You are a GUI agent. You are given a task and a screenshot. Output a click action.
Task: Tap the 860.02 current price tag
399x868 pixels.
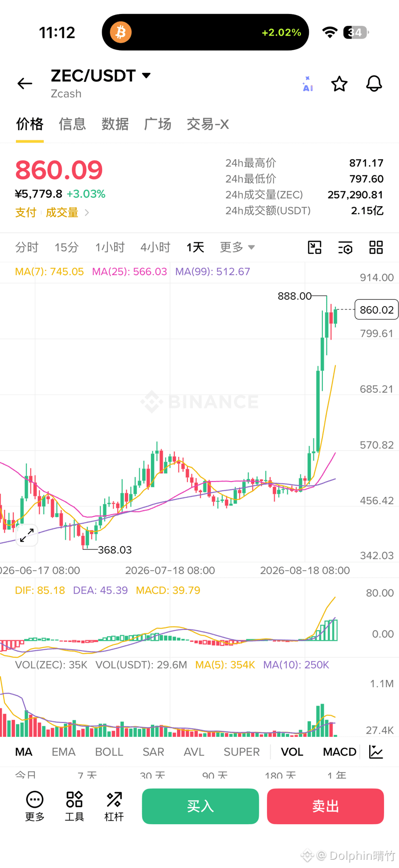376,310
